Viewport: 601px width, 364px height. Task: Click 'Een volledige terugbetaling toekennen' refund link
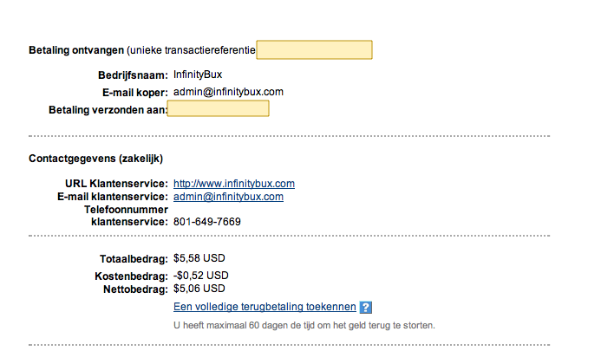[x=265, y=307]
